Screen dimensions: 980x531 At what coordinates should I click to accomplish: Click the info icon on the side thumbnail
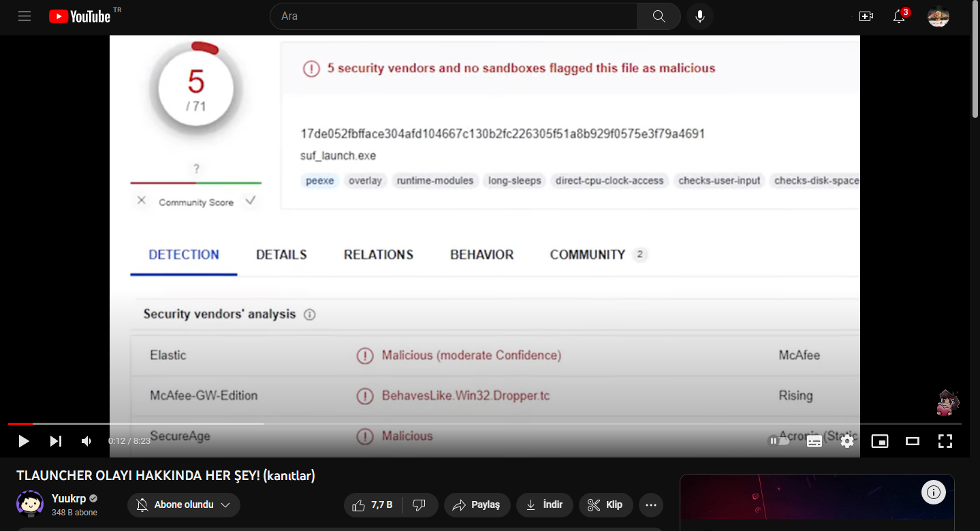tap(933, 492)
